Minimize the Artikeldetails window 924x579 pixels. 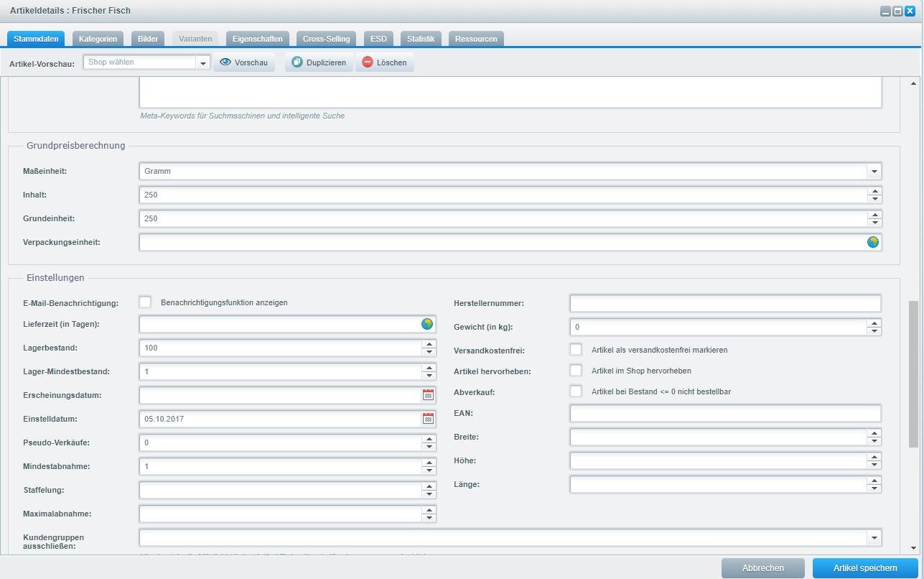click(885, 11)
